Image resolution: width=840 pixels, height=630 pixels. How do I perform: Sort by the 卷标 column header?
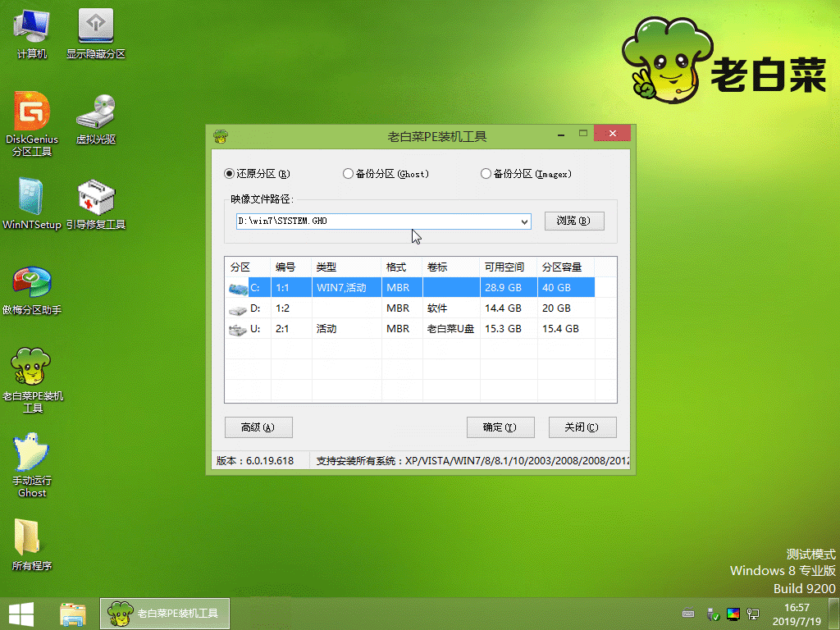pos(451,267)
